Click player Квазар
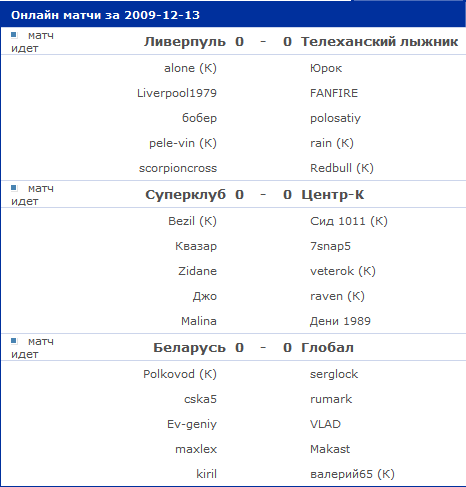The height and width of the screenshot is (487, 466). [x=196, y=246]
